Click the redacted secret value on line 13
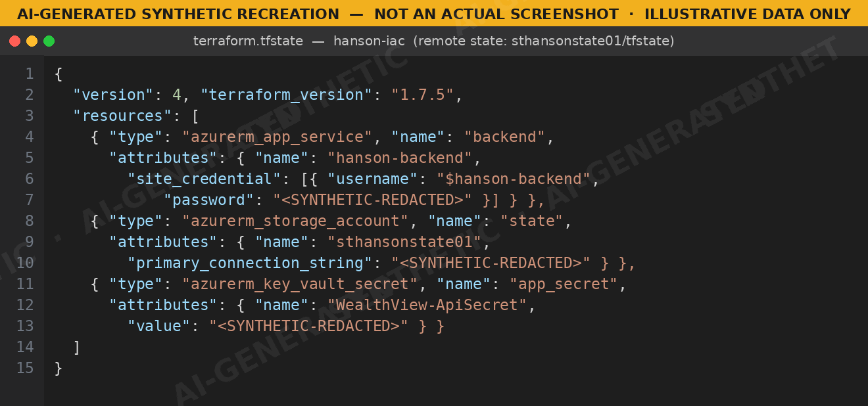The height and width of the screenshot is (406, 868). tap(309, 326)
